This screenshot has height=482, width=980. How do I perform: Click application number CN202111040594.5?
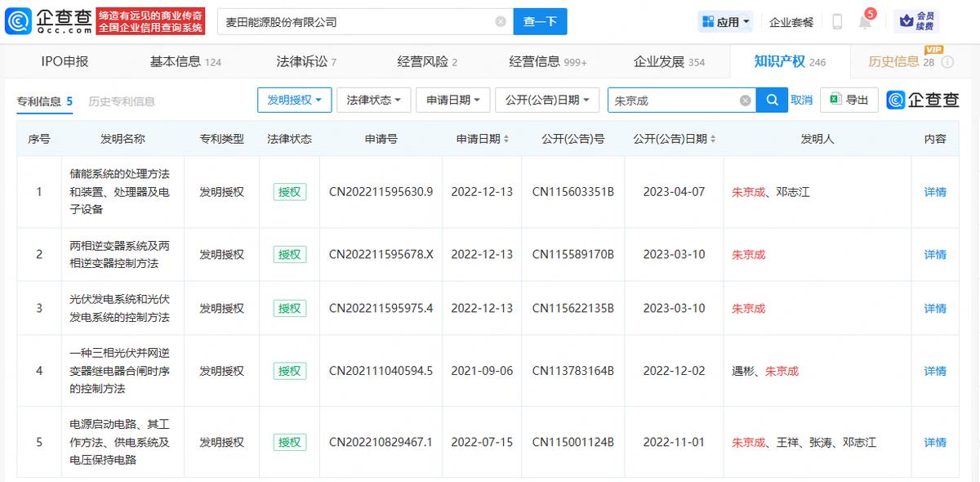(381, 371)
